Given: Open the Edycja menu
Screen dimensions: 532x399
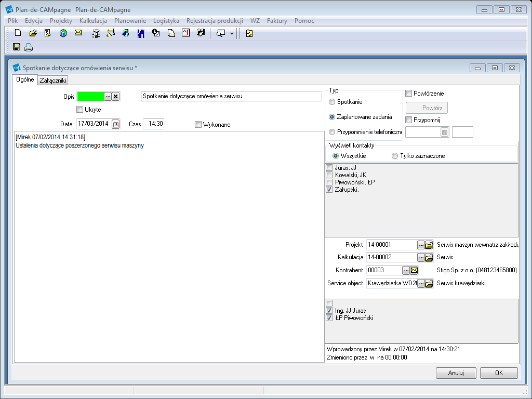Looking at the screenshot, I should pyautogui.click(x=34, y=21).
